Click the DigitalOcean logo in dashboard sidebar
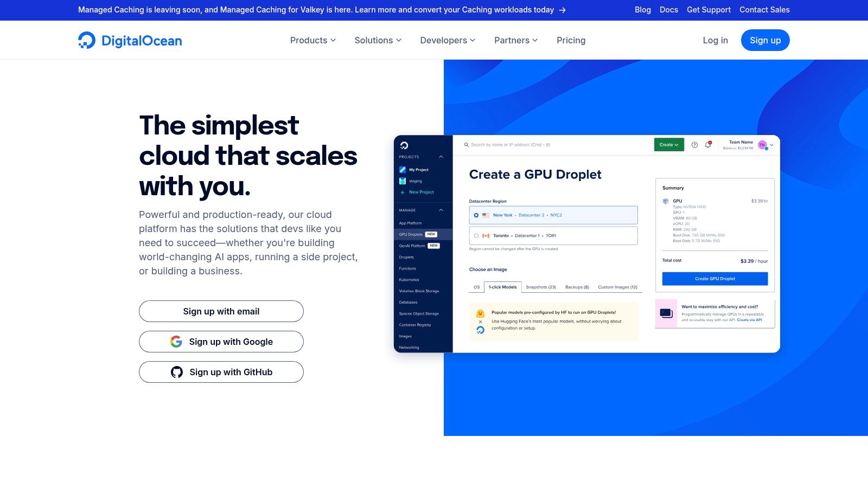868x488 pixels. tap(404, 145)
